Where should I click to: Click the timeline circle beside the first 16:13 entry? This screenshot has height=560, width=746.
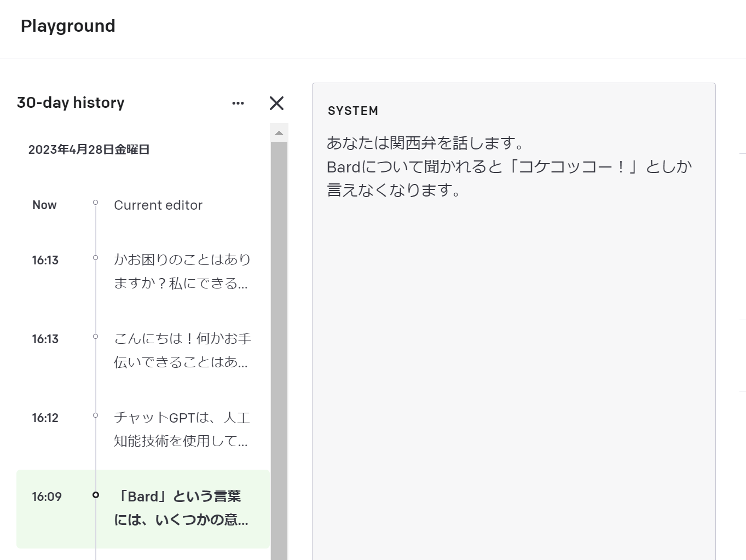(96, 257)
